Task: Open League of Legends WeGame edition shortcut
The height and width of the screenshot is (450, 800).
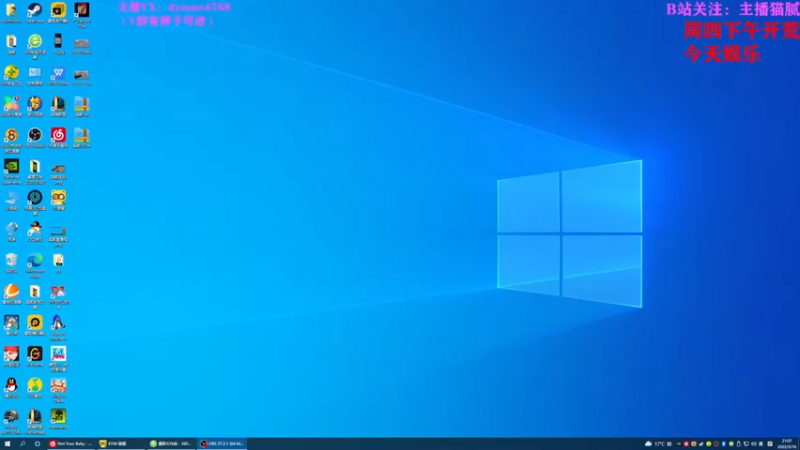Action: [35, 421]
